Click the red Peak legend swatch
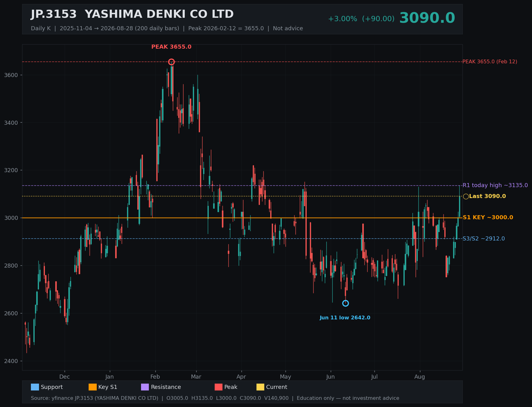 219,387
